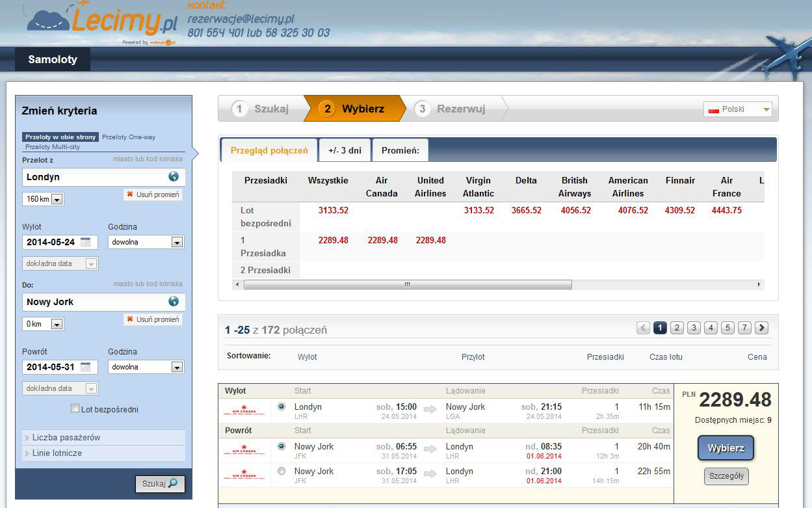Go to results page 7
Screen dimensions: 812x508
[x=744, y=328]
